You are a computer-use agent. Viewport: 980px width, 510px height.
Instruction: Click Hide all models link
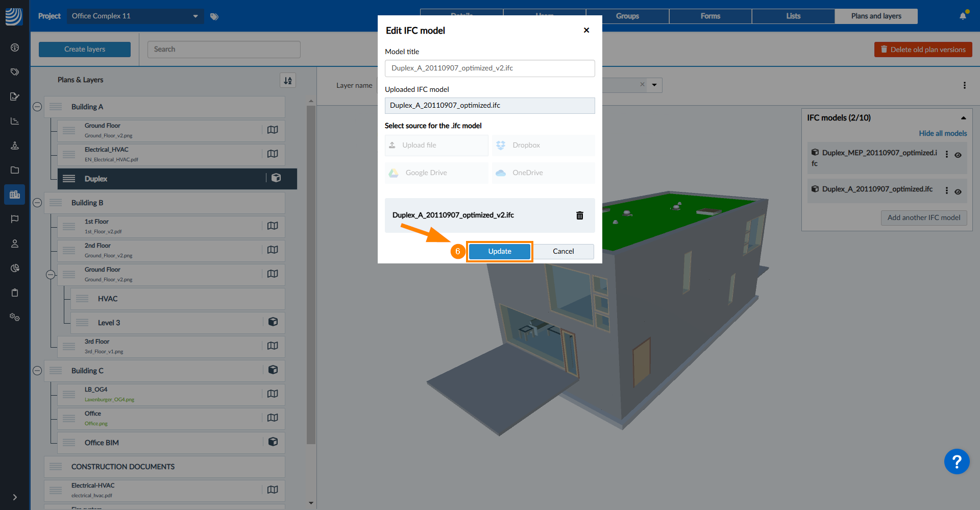[942, 133]
